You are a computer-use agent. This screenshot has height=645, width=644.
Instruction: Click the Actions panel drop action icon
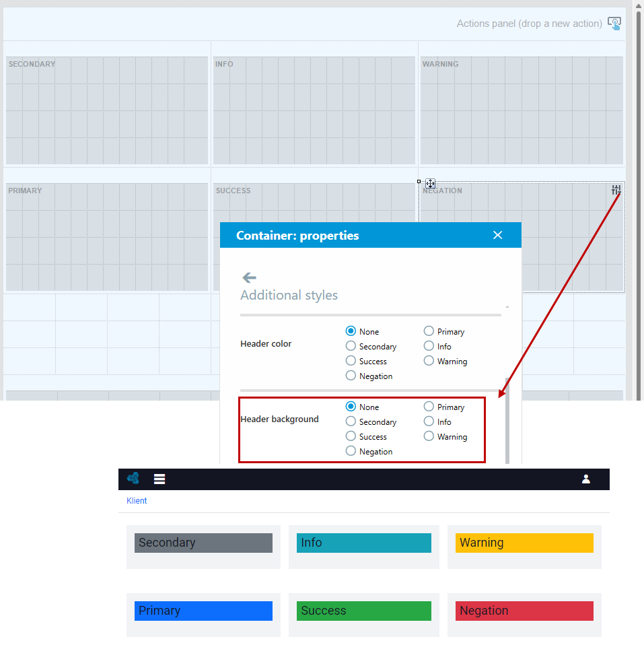[614, 24]
